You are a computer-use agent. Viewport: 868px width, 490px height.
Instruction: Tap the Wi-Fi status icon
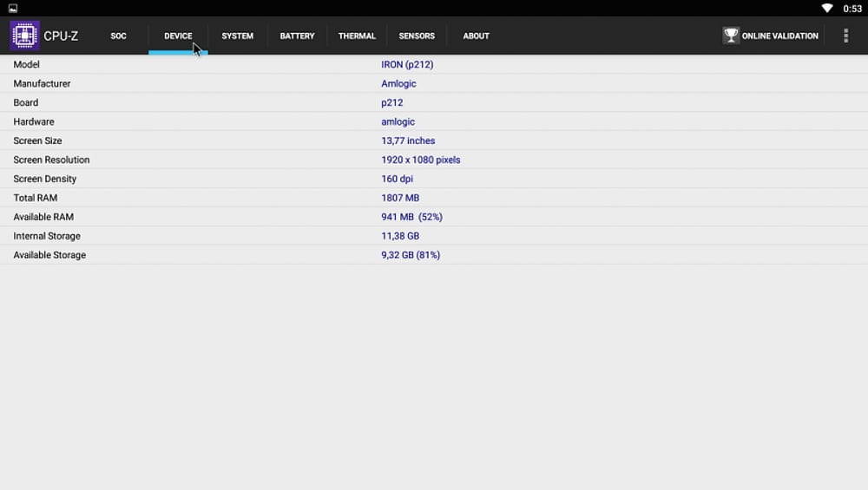pyautogui.click(x=827, y=9)
